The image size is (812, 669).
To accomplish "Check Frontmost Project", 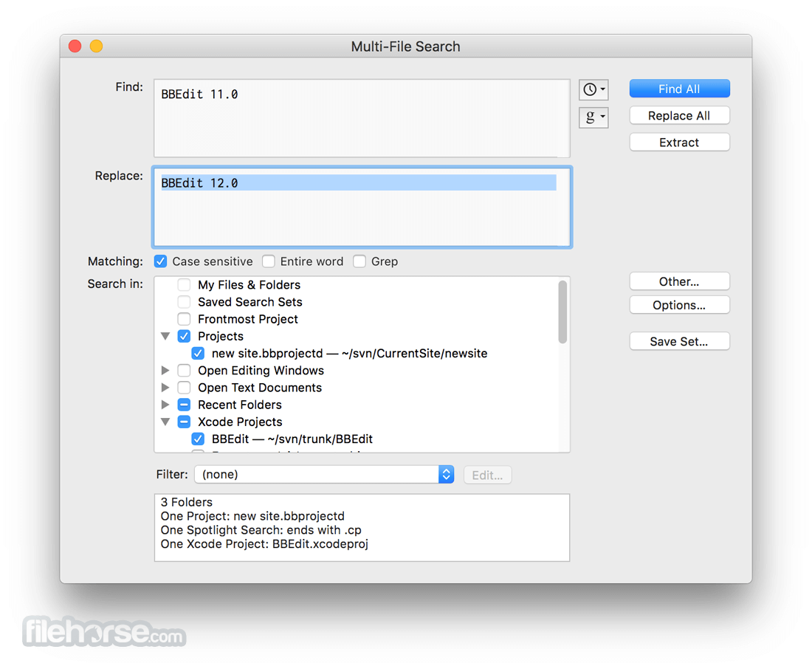I will point(184,319).
